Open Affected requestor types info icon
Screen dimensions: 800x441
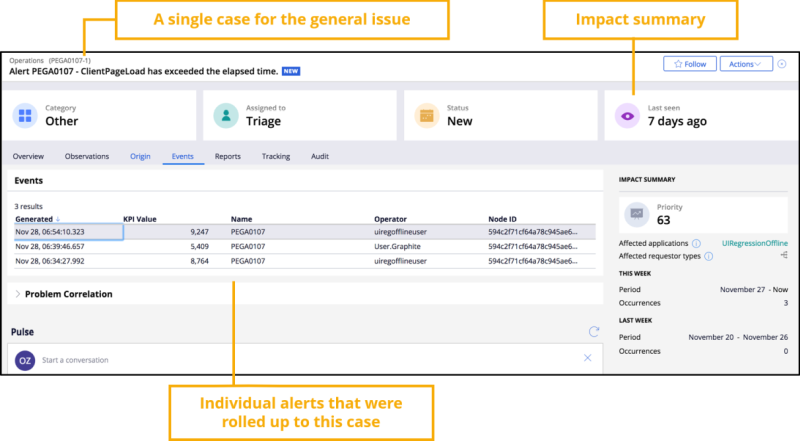point(708,257)
